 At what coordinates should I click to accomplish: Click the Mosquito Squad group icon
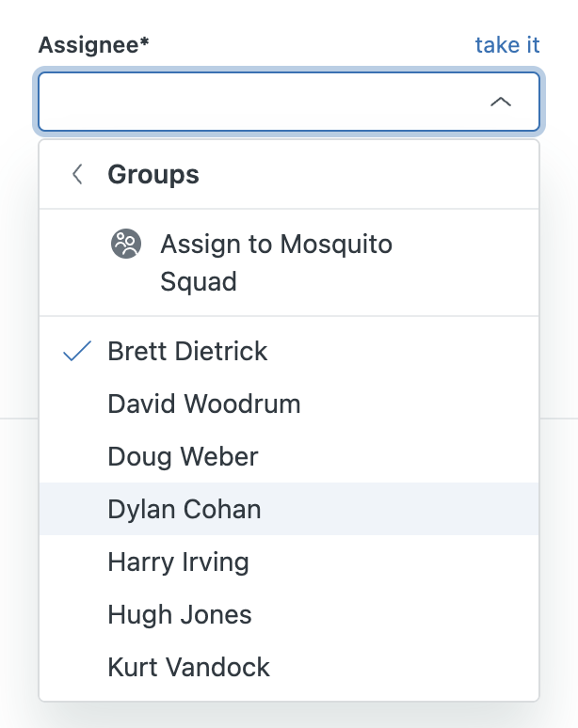coord(125,245)
